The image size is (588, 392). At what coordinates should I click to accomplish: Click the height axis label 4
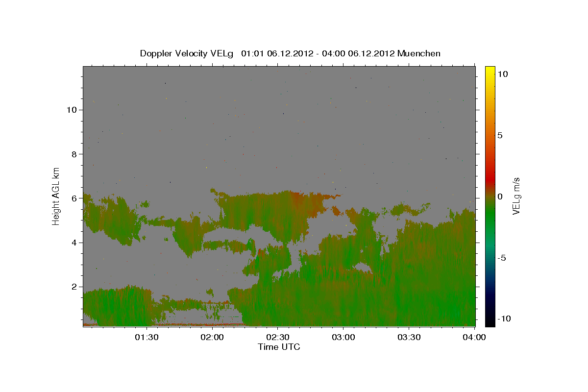coord(73,243)
